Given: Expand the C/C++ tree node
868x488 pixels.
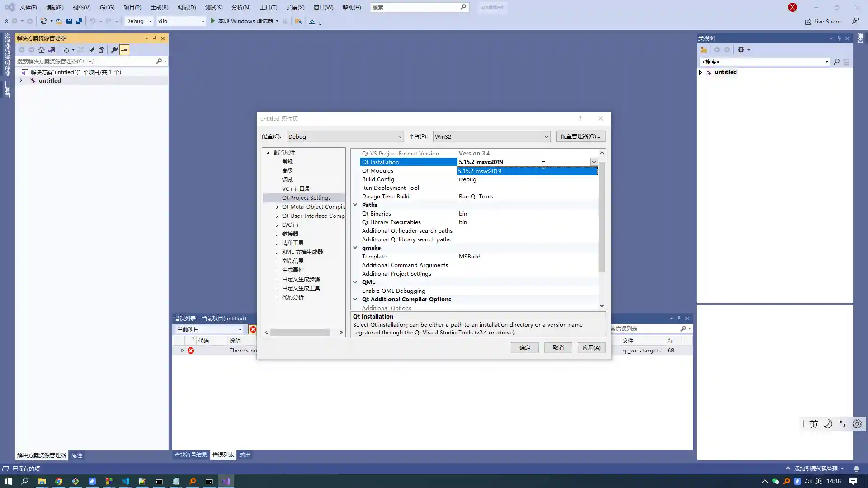Looking at the screenshot, I should 277,225.
